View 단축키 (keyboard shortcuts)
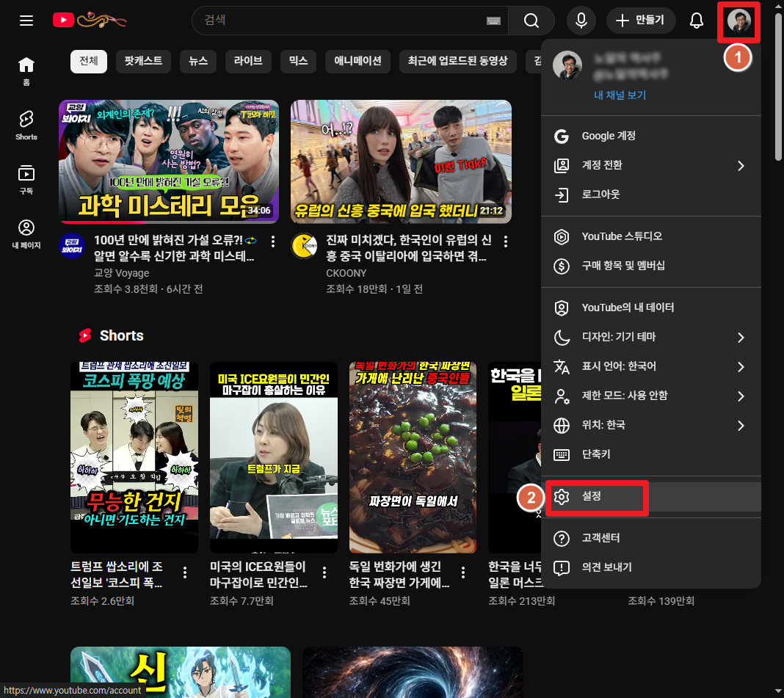784x698 pixels. 596,454
